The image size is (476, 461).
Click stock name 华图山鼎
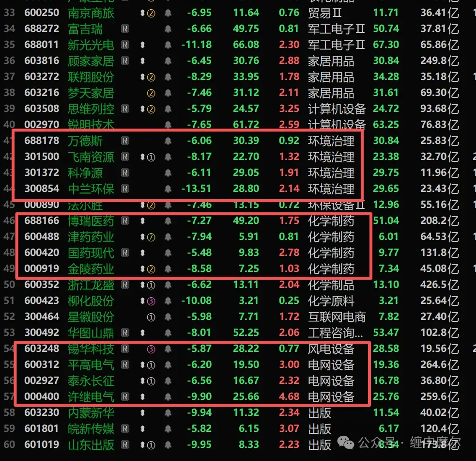91,333
